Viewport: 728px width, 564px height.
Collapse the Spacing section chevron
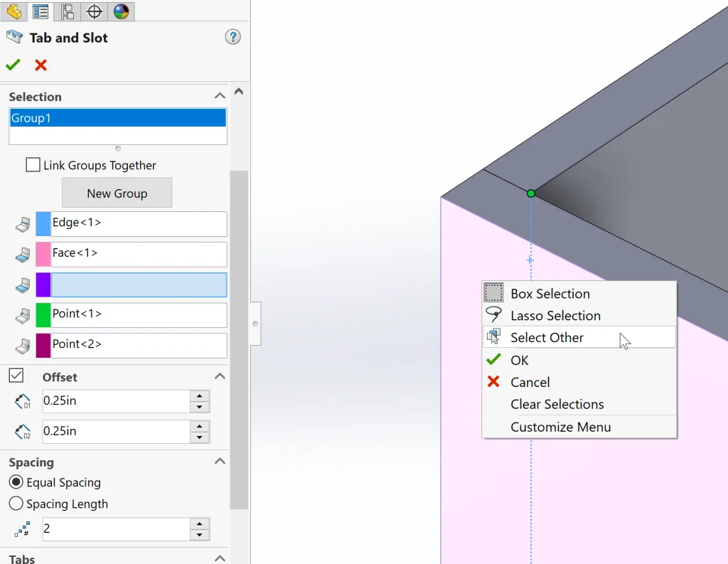(220, 462)
